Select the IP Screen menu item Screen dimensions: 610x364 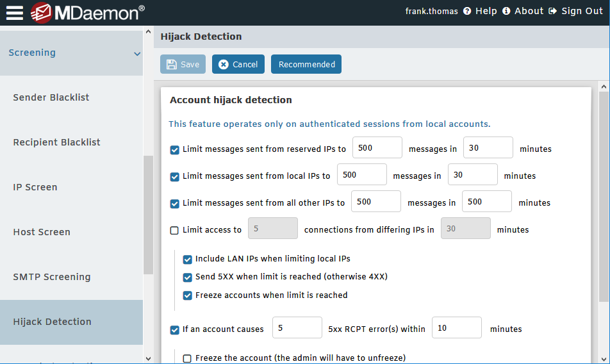point(35,187)
